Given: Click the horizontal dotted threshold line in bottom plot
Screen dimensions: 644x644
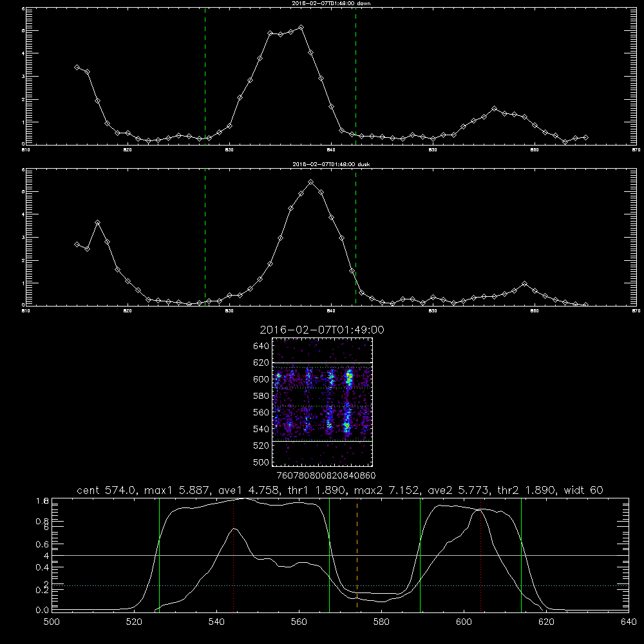Looking at the screenshot, I should [x=340, y=585].
